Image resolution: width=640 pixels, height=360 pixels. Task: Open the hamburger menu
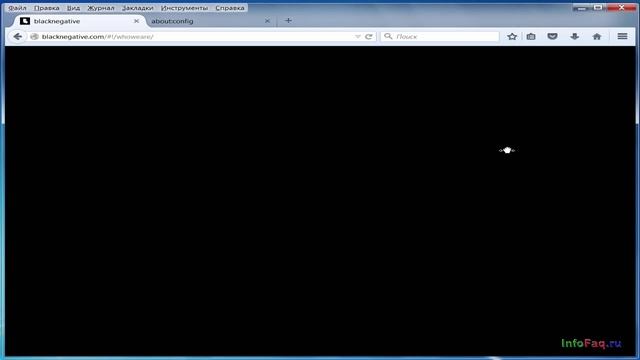coord(622,36)
